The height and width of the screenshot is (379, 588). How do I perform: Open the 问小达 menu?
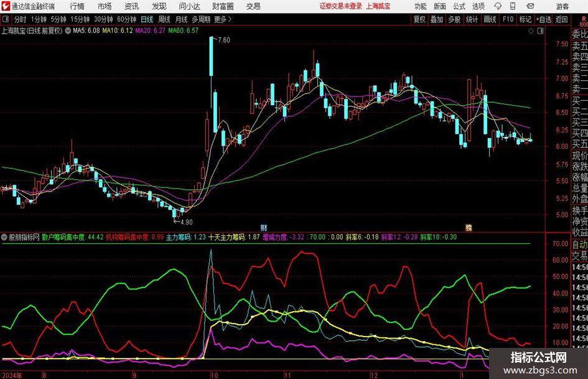tap(189, 6)
